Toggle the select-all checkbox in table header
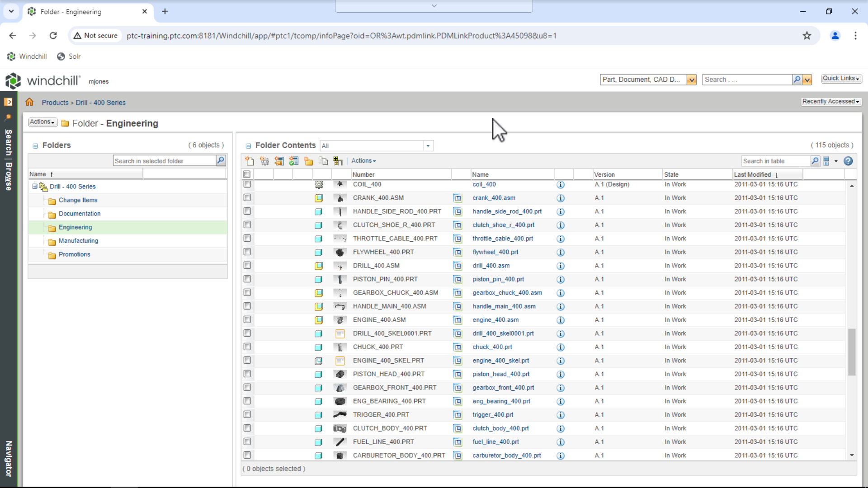 (x=247, y=174)
